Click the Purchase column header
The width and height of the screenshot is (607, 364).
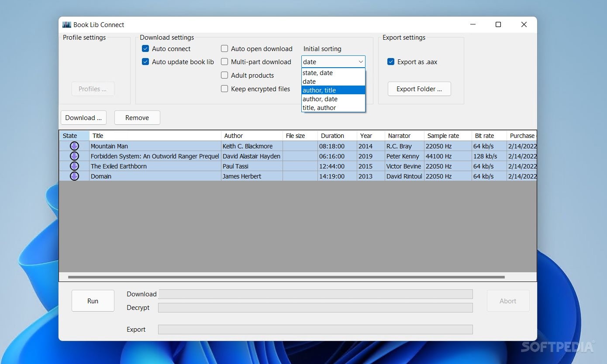point(522,136)
